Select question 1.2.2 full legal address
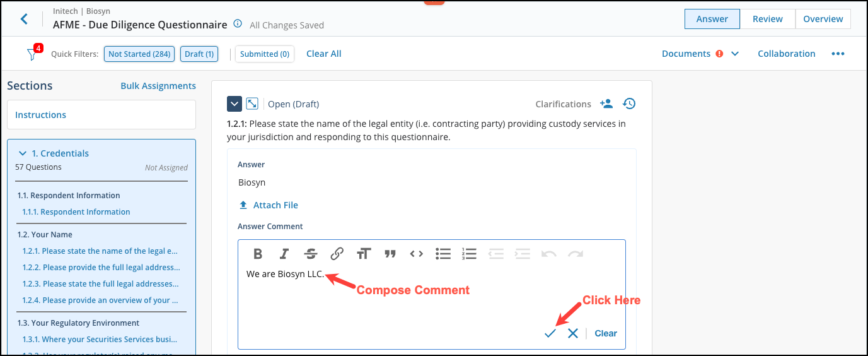The width and height of the screenshot is (868, 356). point(101,268)
